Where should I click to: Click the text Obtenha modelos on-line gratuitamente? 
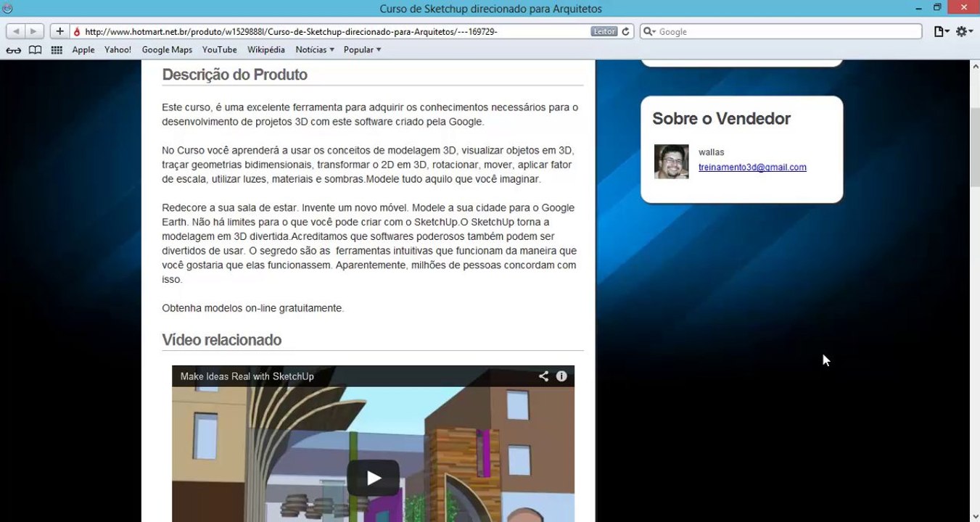click(x=252, y=308)
